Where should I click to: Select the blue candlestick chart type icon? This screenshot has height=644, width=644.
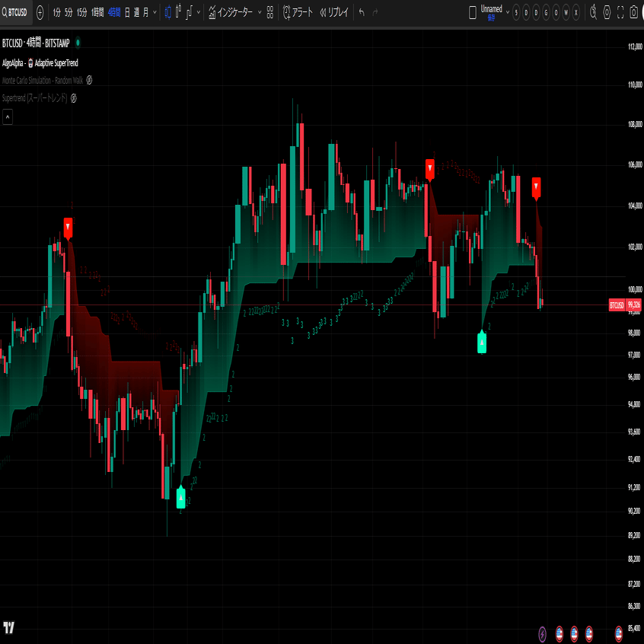[168, 13]
